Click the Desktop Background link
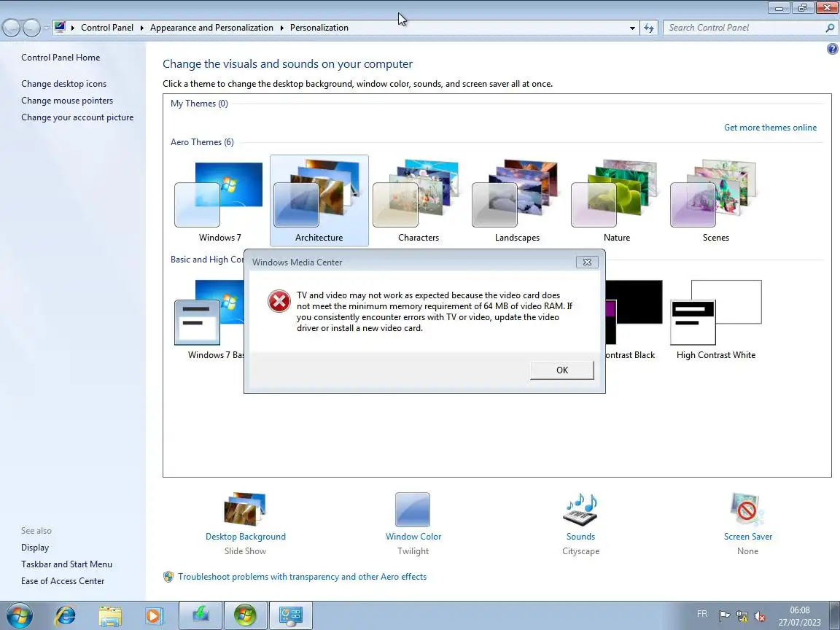This screenshot has height=630, width=840. pyautogui.click(x=245, y=536)
